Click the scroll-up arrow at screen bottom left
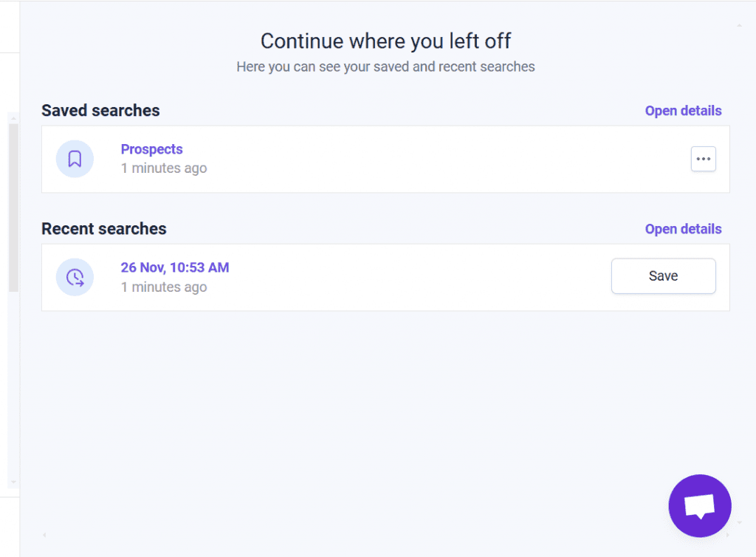This screenshot has height=557, width=756. (x=44, y=535)
